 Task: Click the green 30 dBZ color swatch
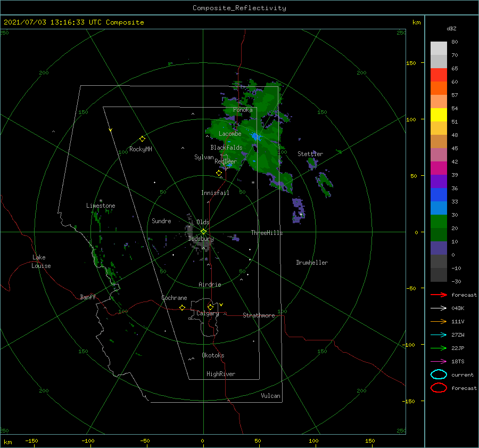[439, 221]
